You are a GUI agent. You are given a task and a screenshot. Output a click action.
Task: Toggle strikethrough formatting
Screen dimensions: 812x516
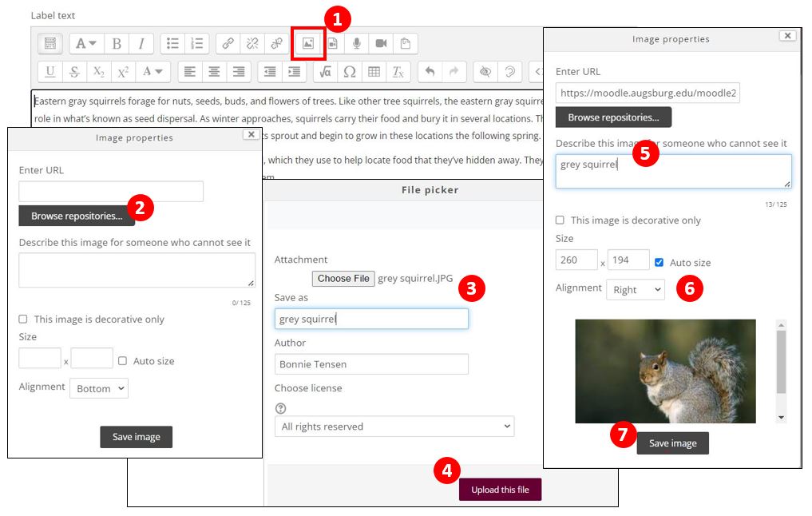[x=74, y=72]
